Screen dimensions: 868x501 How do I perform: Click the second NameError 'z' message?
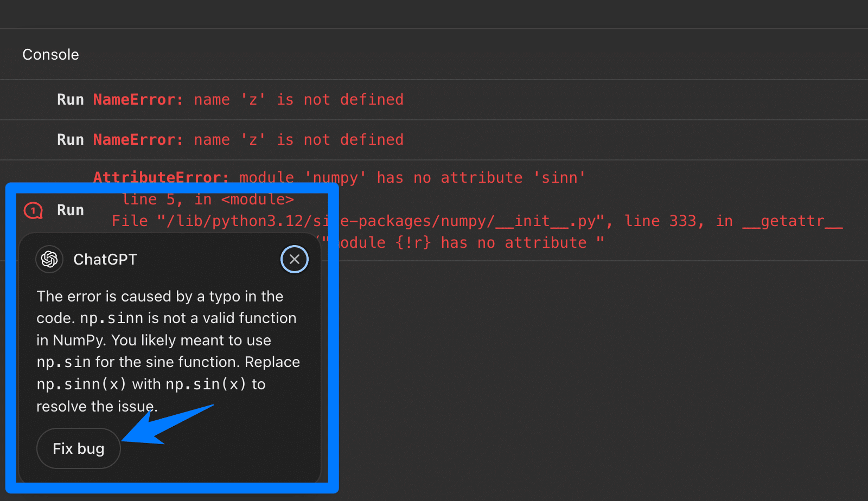pyautogui.click(x=248, y=140)
